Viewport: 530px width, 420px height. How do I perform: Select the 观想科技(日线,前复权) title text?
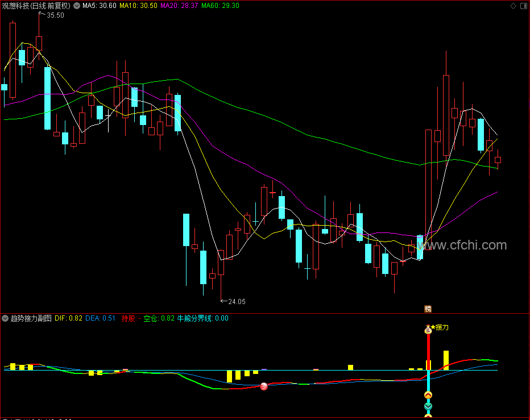click(x=36, y=6)
